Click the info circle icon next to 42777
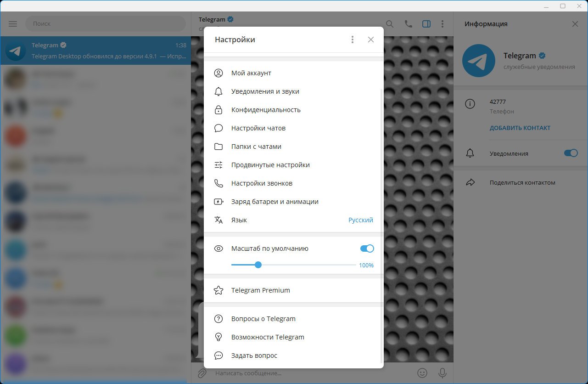The image size is (588, 384). 470,104
